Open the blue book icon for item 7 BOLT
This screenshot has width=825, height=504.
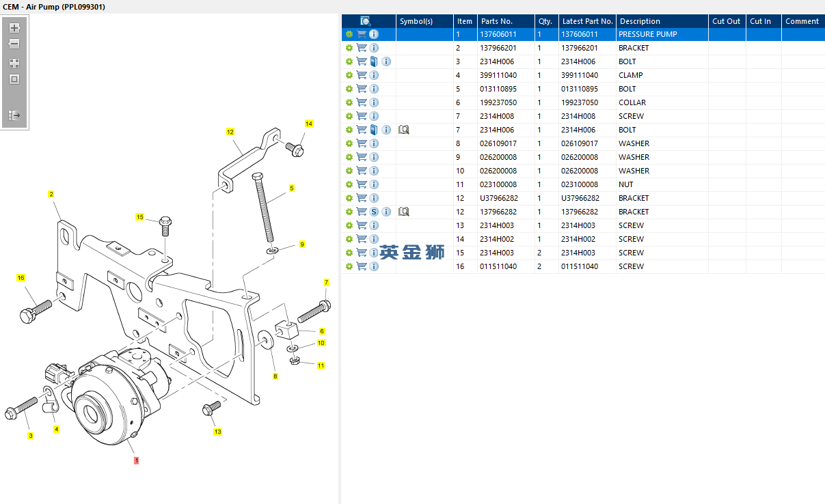click(374, 130)
